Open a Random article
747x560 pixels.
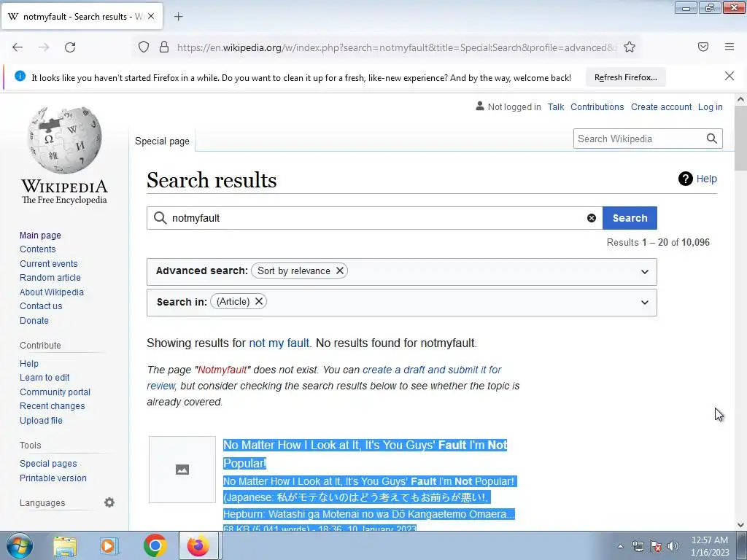pyautogui.click(x=50, y=278)
